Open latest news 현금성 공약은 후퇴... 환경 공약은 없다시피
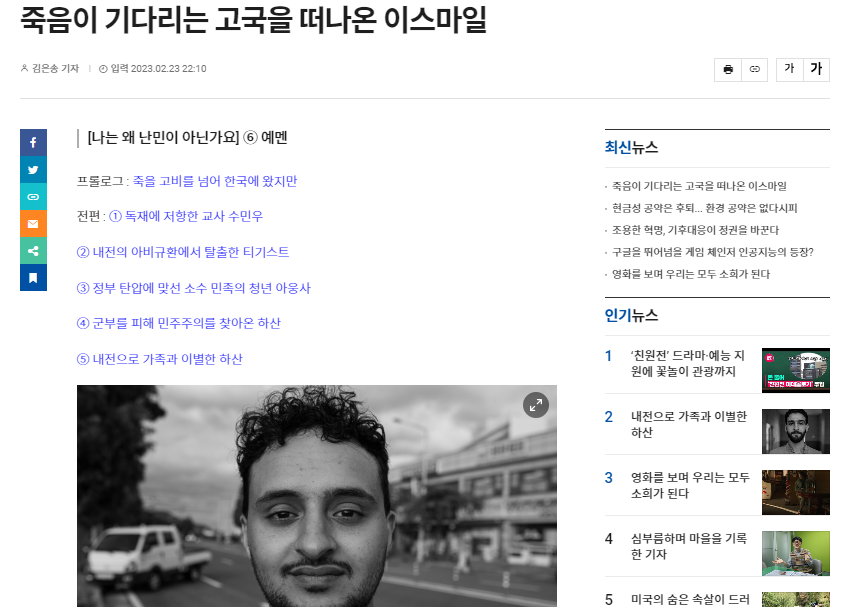This screenshot has height=607, width=864. click(x=705, y=208)
